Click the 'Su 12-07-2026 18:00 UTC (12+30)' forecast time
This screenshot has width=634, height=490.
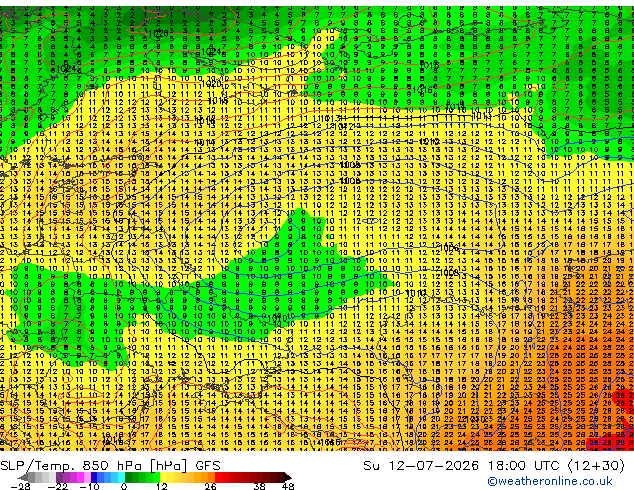494,466
